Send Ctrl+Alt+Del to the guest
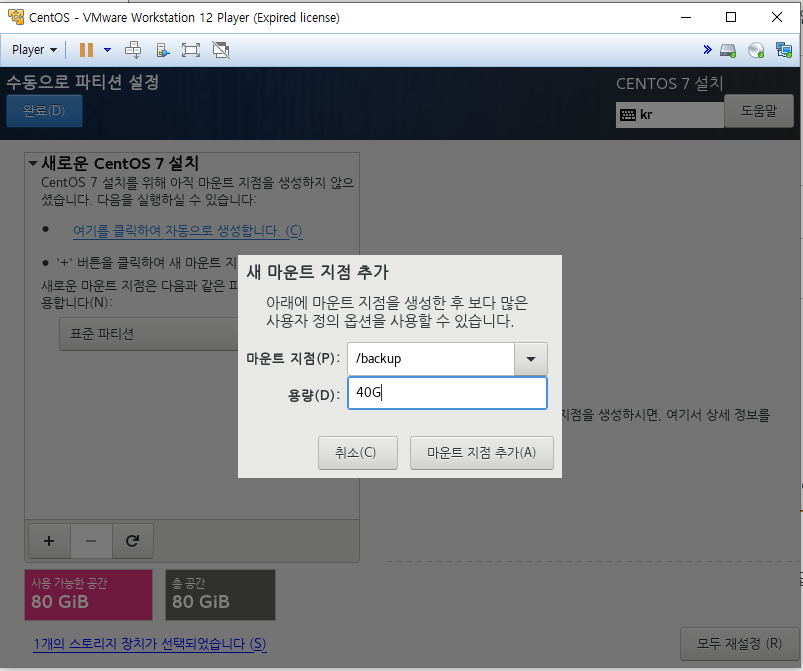 pos(133,50)
